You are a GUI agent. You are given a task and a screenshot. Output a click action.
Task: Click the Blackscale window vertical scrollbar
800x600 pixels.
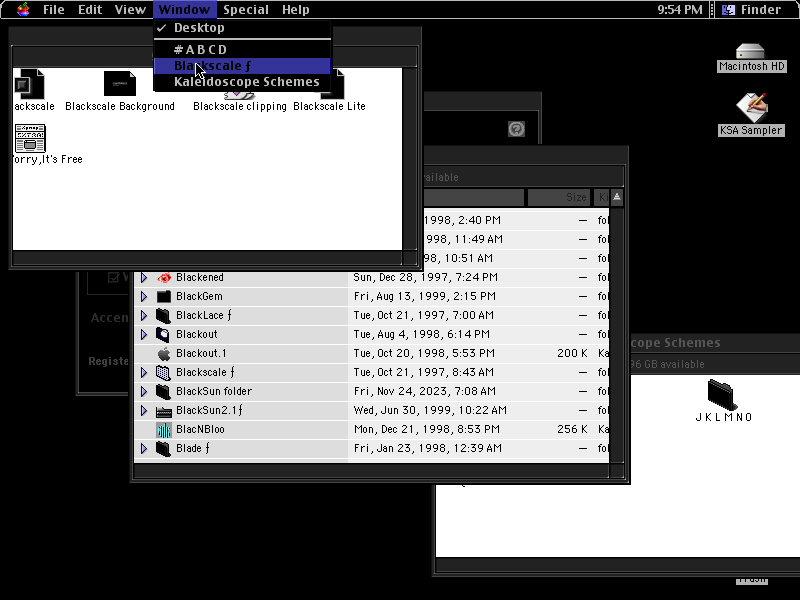pyautogui.click(x=410, y=159)
